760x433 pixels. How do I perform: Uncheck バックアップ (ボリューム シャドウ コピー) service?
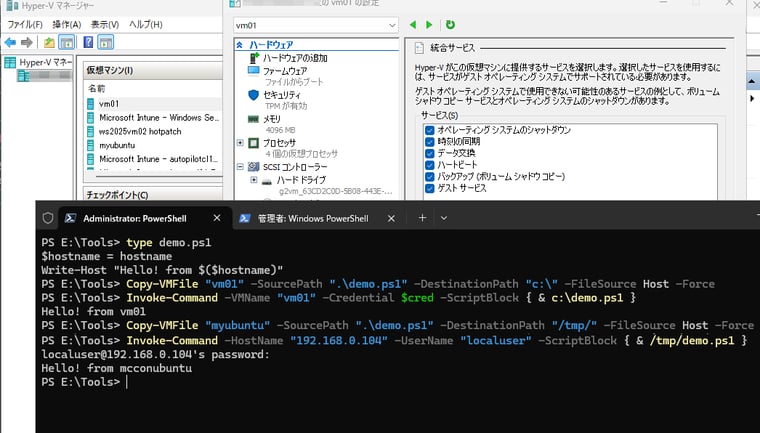[429, 176]
